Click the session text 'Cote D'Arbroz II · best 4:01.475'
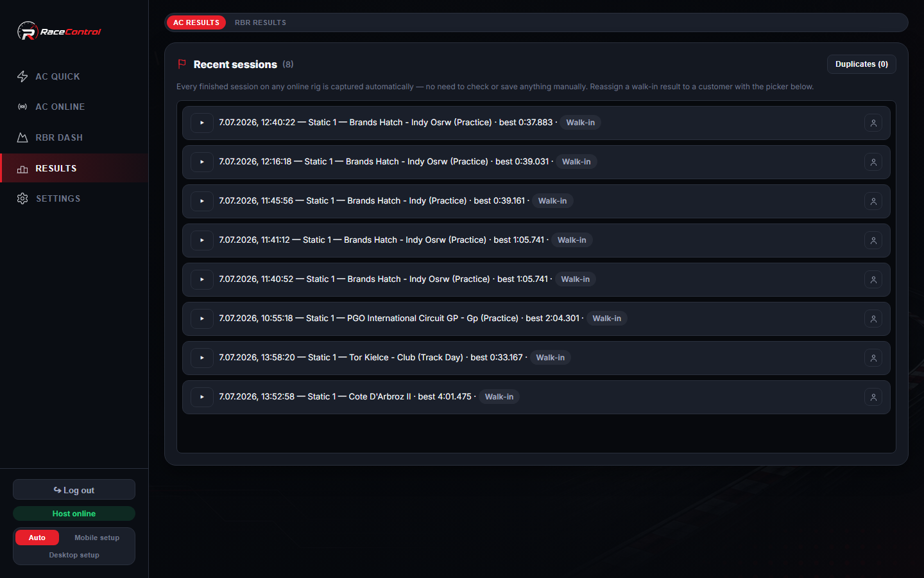924x578 pixels. point(410,397)
